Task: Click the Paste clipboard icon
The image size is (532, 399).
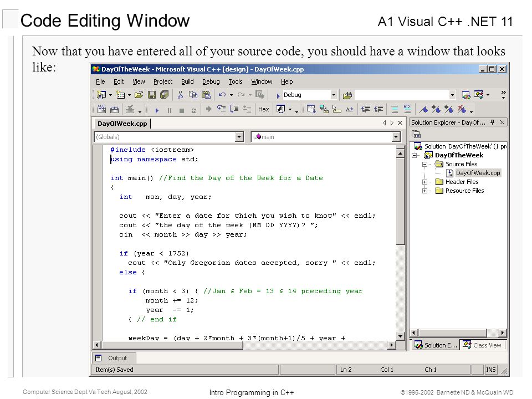Action: (206, 95)
